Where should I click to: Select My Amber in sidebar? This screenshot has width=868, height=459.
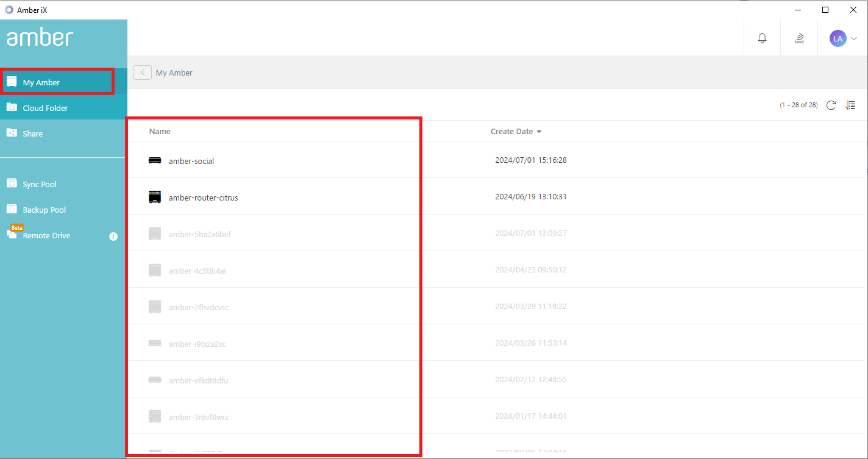pos(63,82)
